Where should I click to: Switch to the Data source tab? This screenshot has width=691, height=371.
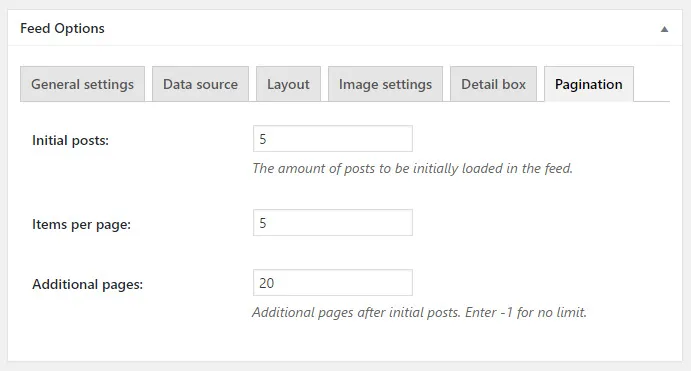click(201, 84)
